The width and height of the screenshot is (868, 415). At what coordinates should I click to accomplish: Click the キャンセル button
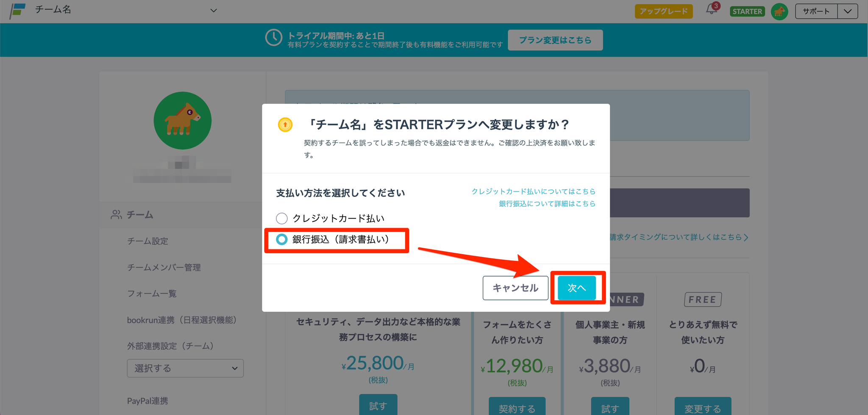click(x=515, y=288)
